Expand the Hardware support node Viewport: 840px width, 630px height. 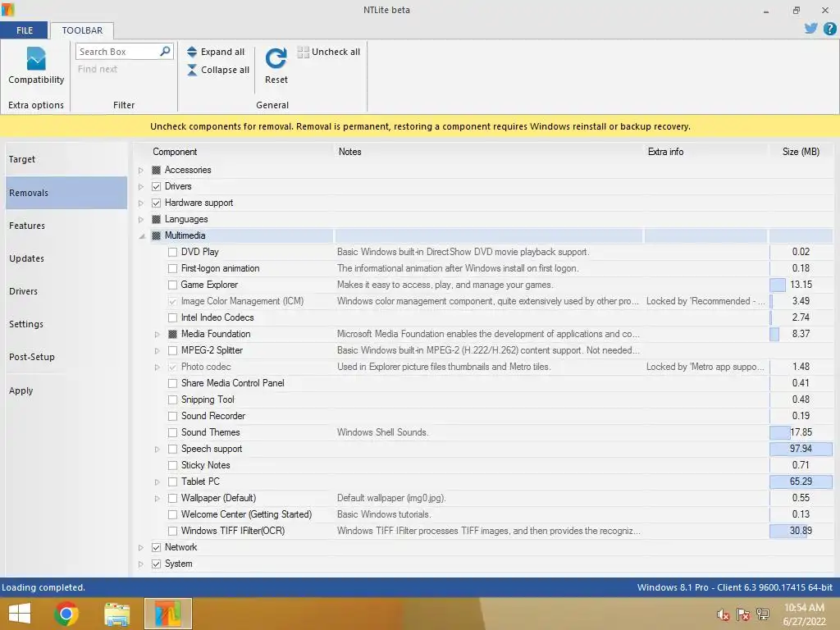(141, 203)
